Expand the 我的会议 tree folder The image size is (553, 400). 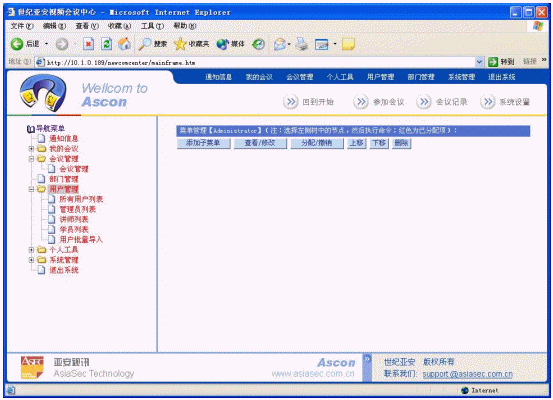(x=31, y=149)
